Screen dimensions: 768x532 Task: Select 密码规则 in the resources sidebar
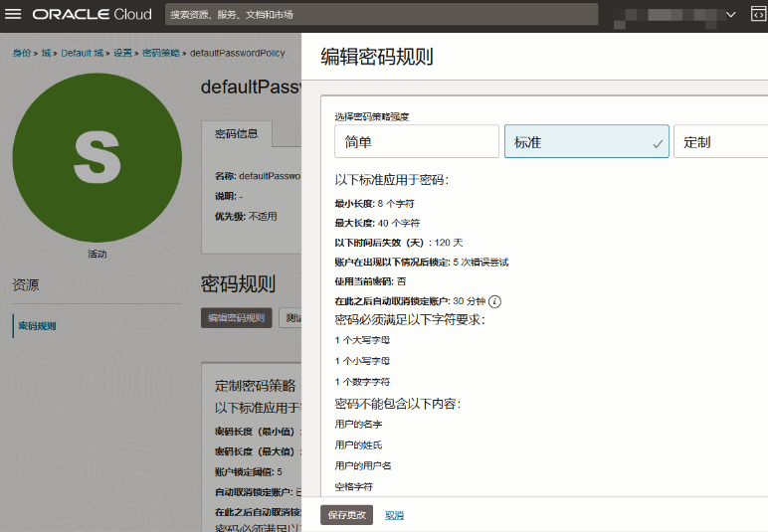coord(40,325)
